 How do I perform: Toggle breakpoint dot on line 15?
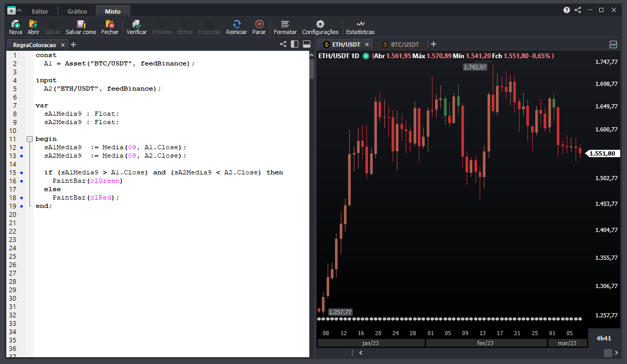(x=21, y=173)
